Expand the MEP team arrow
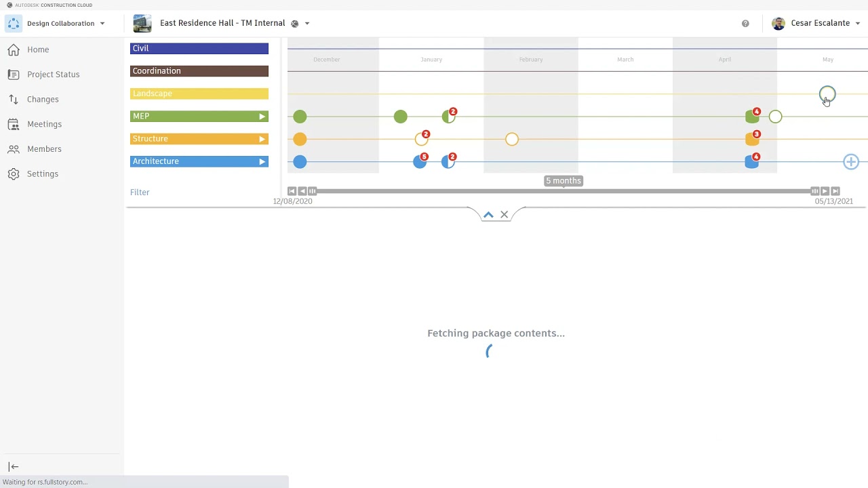The height and width of the screenshot is (488, 868). point(262,117)
